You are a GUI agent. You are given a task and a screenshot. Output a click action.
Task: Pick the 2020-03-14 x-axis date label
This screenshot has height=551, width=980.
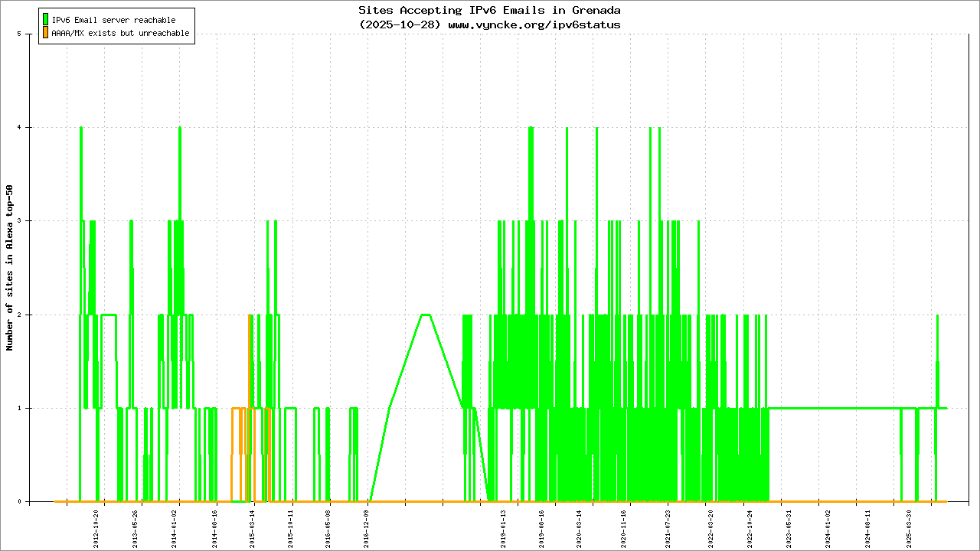click(579, 525)
